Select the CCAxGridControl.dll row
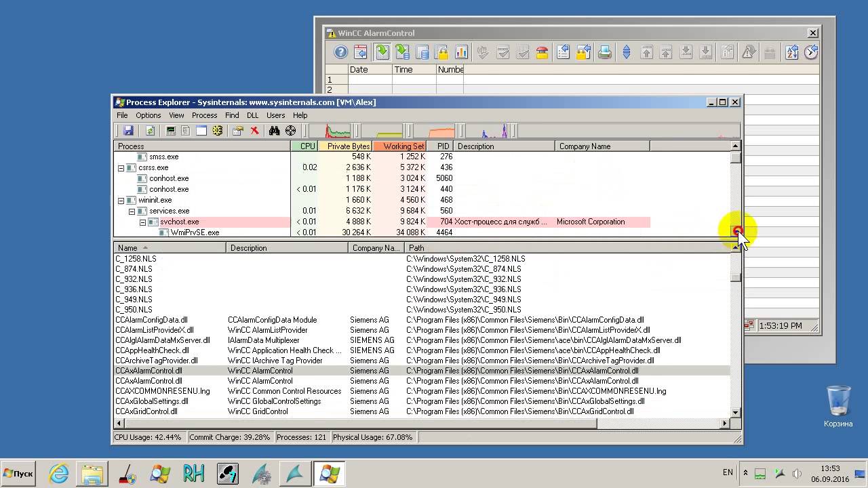 point(422,411)
